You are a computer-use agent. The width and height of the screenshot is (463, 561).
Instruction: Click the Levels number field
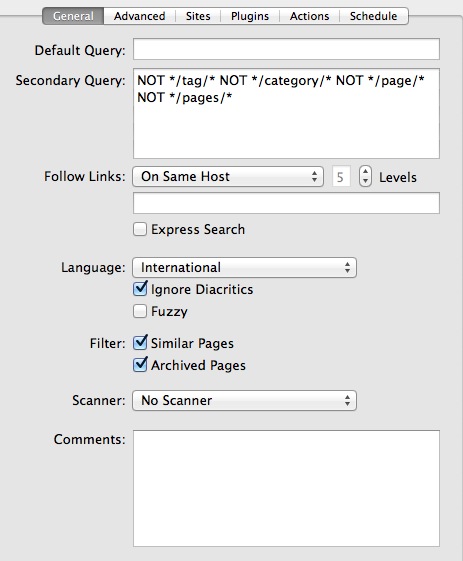(x=341, y=176)
